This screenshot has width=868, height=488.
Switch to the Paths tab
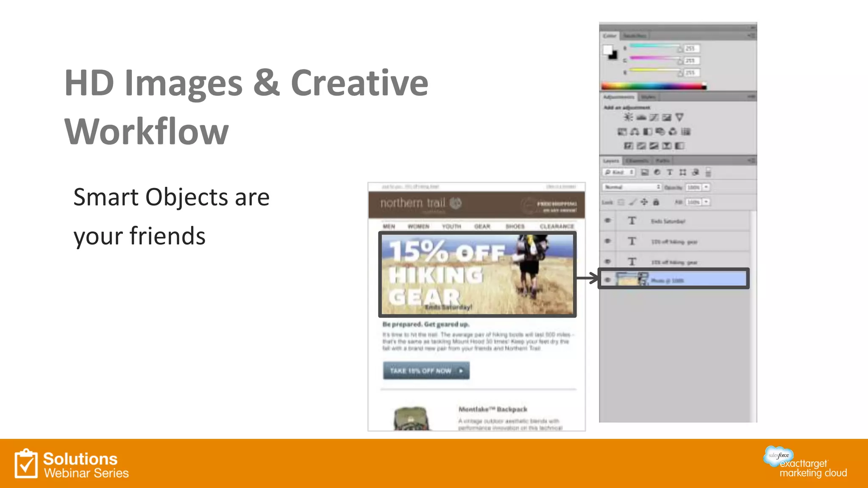[x=662, y=161]
